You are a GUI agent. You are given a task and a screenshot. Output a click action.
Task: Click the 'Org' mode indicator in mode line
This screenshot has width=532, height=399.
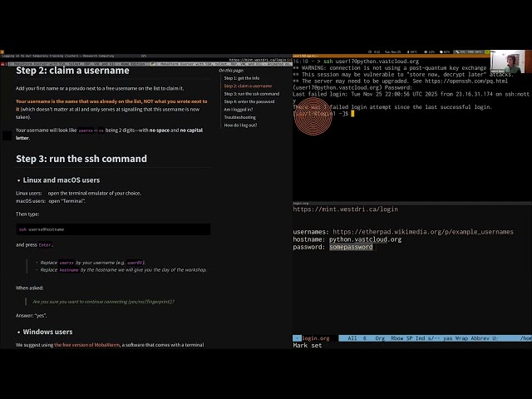click(380, 338)
